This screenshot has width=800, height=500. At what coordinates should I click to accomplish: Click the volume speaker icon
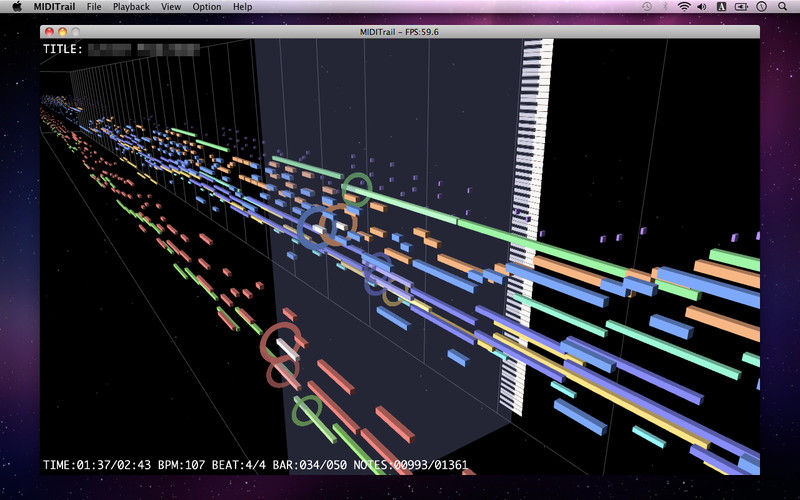point(702,7)
